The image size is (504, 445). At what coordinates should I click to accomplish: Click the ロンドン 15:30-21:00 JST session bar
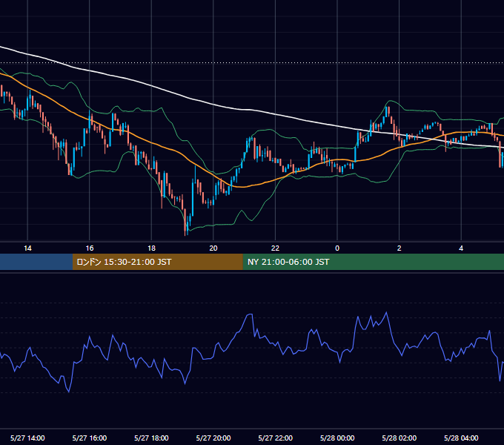point(157,262)
